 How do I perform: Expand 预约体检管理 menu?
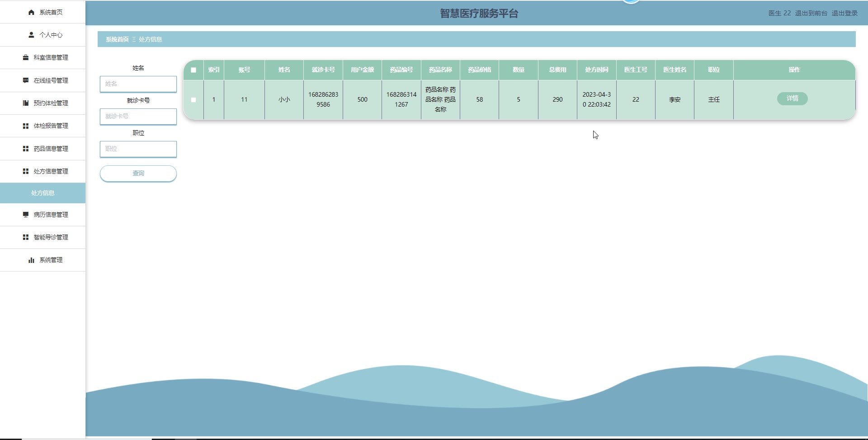pyautogui.click(x=42, y=103)
